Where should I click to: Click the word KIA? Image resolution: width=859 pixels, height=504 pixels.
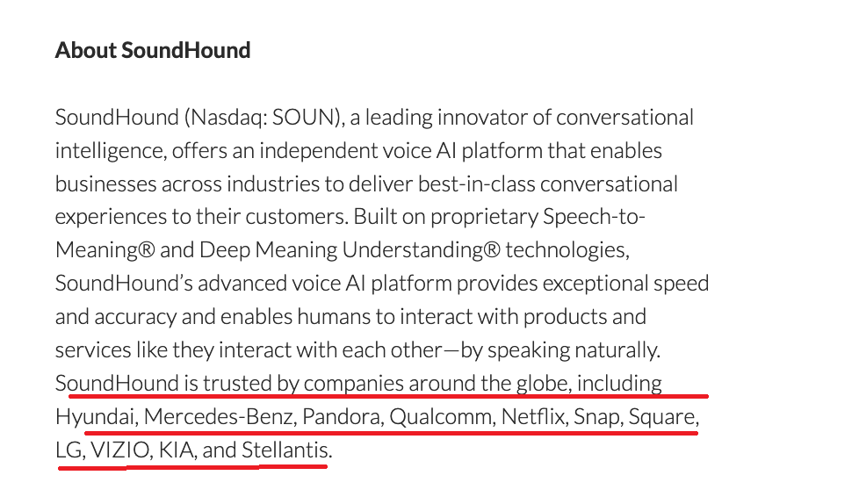(x=177, y=450)
